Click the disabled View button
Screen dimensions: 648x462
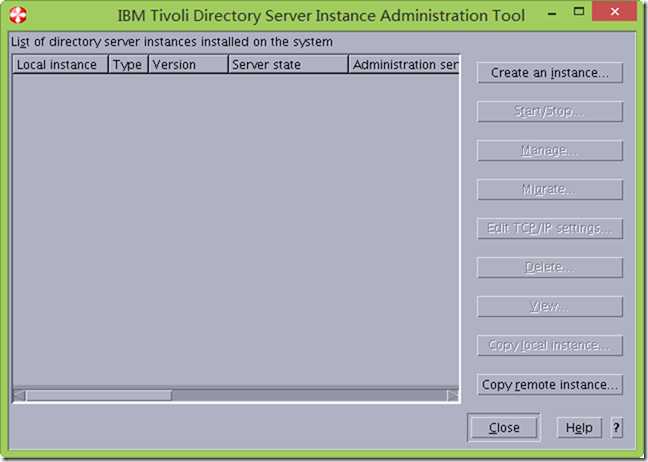click(x=550, y=307)
